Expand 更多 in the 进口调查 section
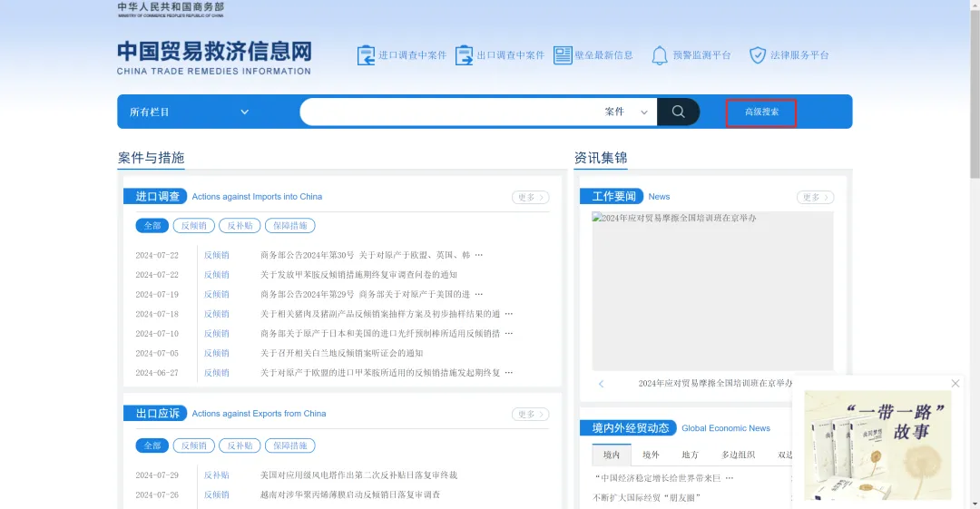 (530, 197)
